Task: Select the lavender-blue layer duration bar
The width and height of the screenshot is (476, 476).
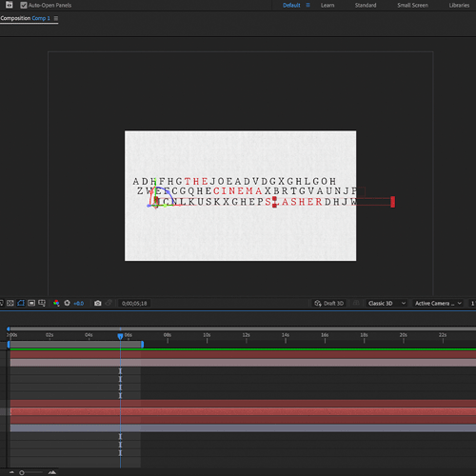Action: pos(243,428)
